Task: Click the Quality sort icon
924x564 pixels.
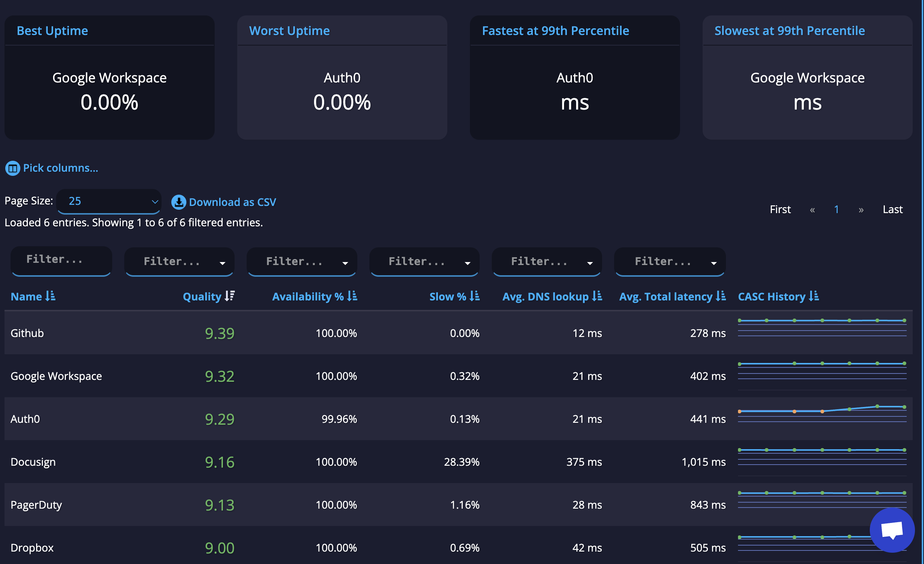Action: pos(230,296)
